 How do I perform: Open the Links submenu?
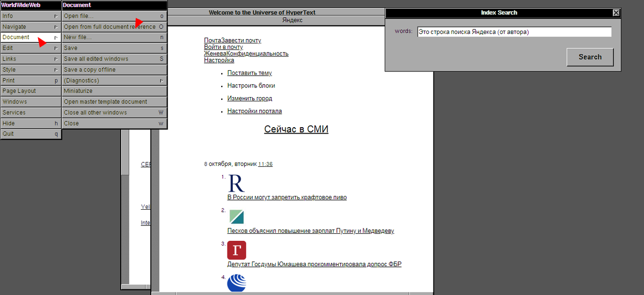(x=31, y=59)
